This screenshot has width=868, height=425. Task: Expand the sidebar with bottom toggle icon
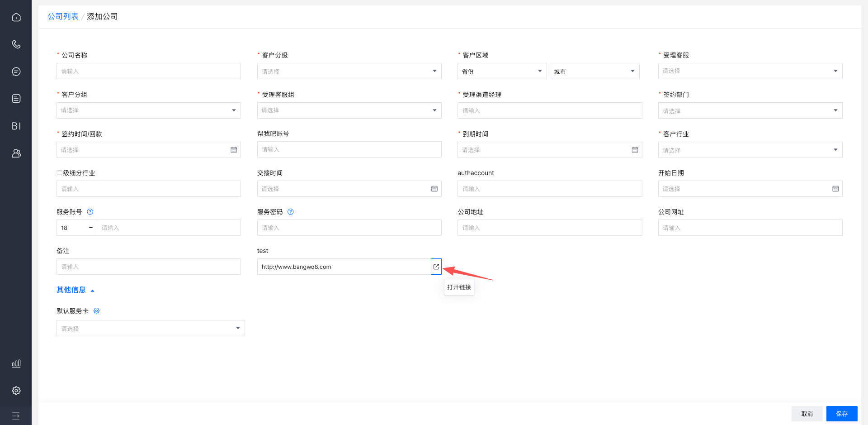pyautogui.click(x=16, y=415)
